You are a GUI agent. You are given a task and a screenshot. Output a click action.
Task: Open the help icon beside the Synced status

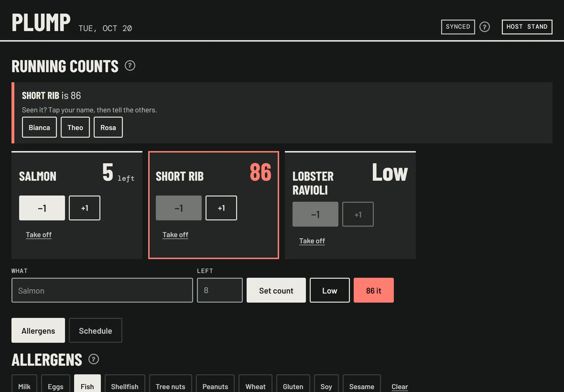click(x=485, y=27)
